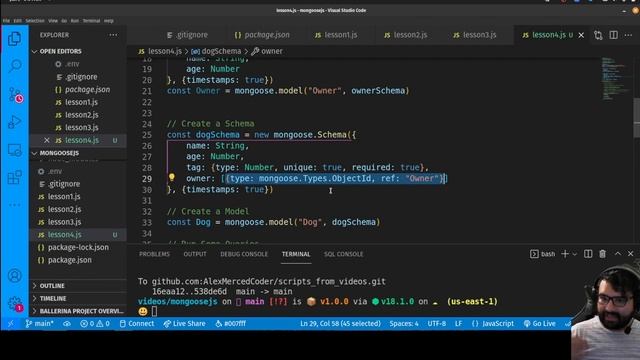
Task: Click the lesson4.js breadcrumb segment
Action: click(160, 51)
